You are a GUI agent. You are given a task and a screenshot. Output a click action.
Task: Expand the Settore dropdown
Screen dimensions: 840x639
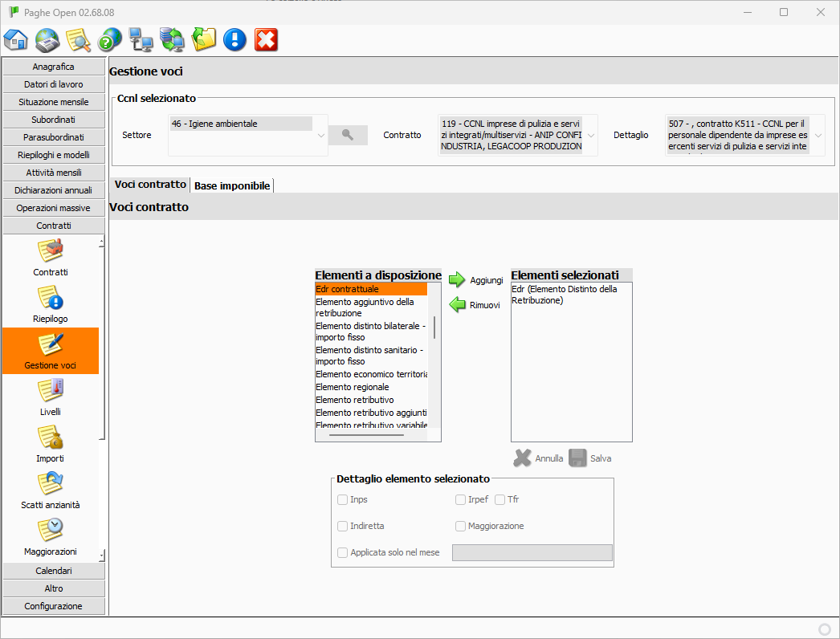(321, 135)
